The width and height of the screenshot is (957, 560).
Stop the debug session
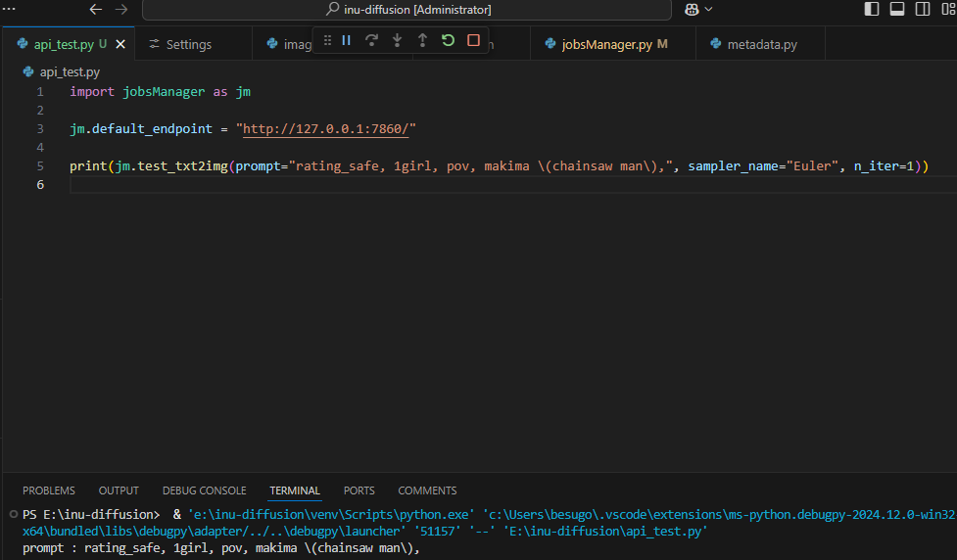pos(473,40)
